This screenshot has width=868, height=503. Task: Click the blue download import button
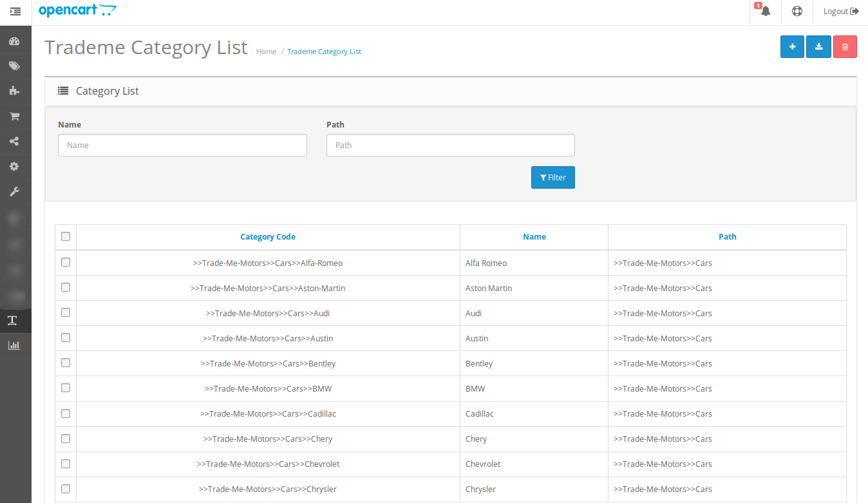818,46
